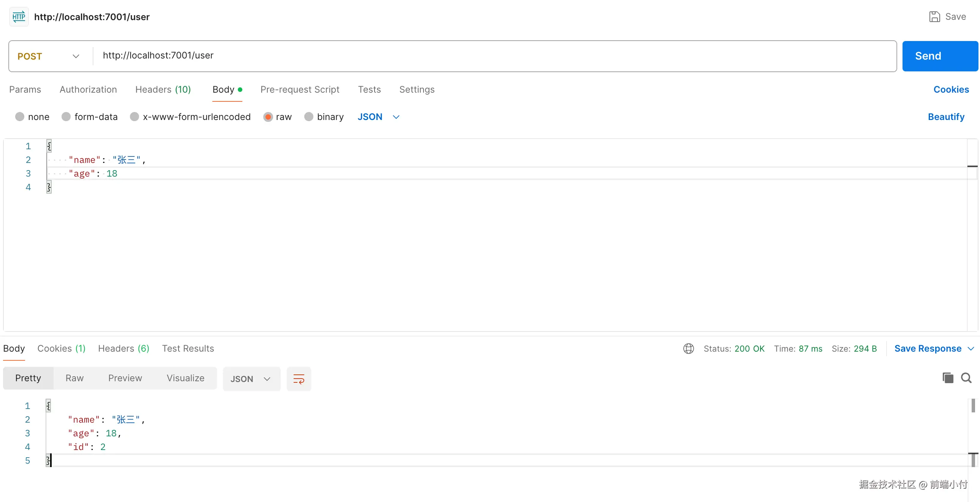Click the Save floppy disk icon
This screenshot has width=980, height=502.
pyautogui.click(x=934, y=17)
